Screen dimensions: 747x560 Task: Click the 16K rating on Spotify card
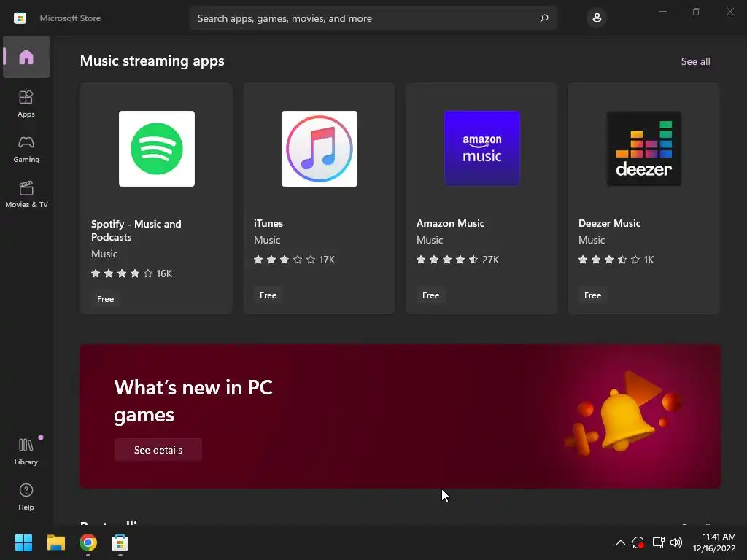164,274
